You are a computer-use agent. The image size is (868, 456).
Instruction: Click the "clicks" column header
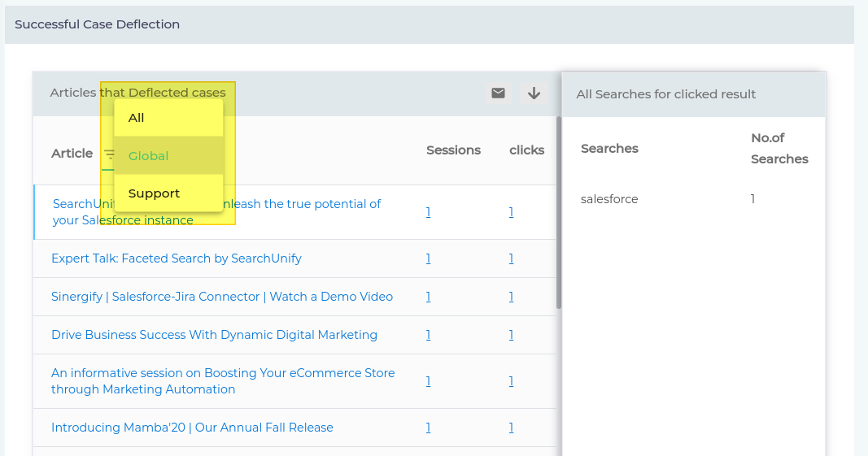pyautogui.click(x=526, y=150)
